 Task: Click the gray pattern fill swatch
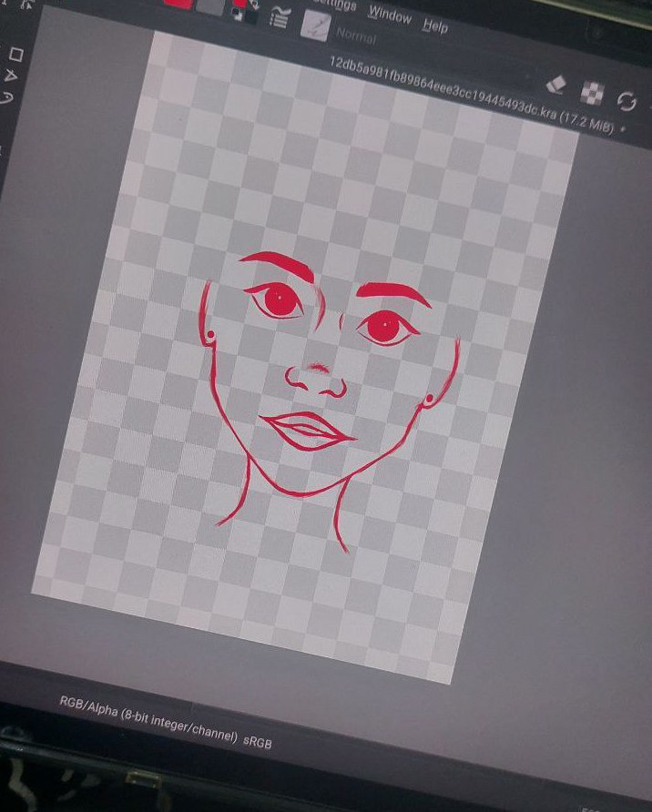[209, 8]
